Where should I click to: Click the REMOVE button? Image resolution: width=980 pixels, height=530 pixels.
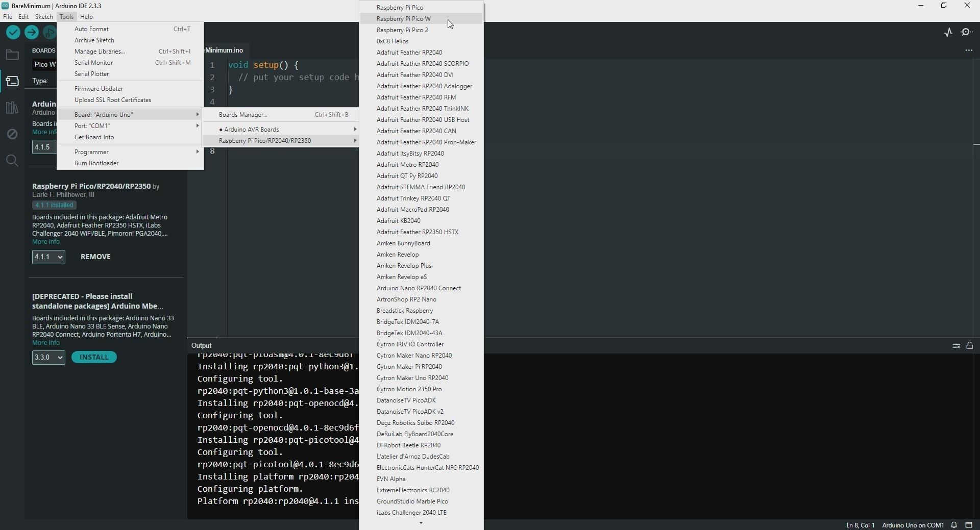(x=95, y=257)
